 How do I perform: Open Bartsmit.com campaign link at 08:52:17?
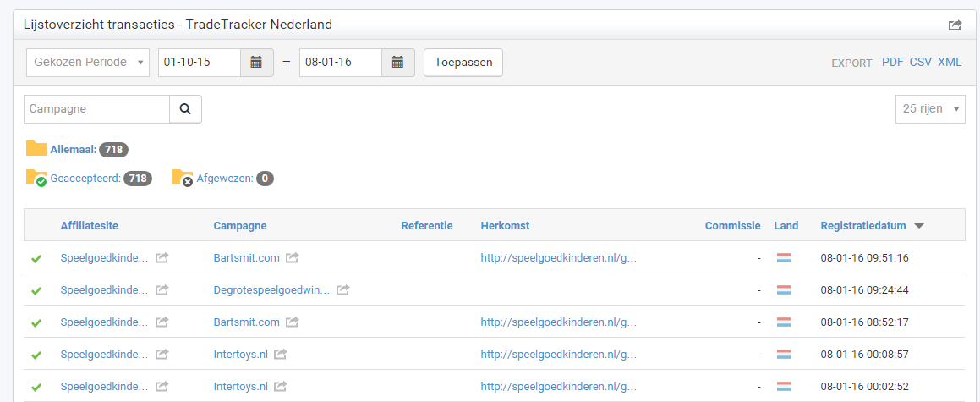pos(246,322)
